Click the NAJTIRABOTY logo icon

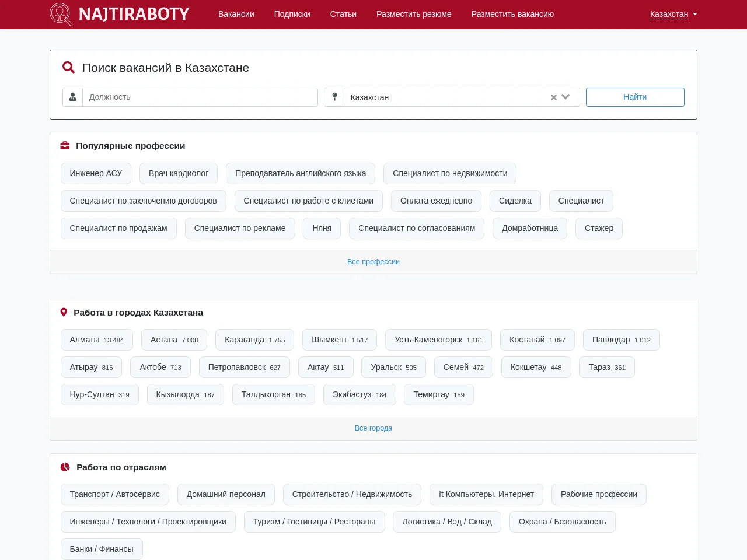click(61, 14)
